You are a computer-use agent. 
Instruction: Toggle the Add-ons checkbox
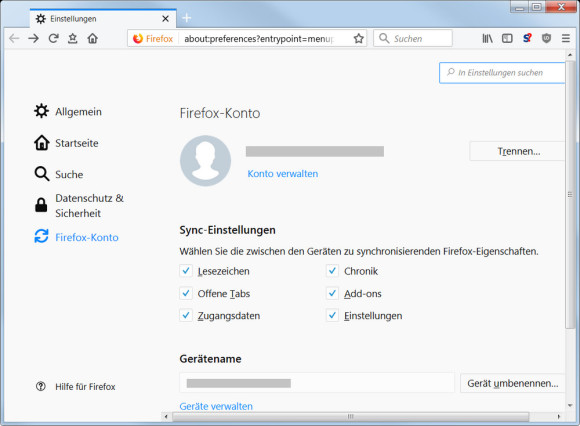pos(332,293)
